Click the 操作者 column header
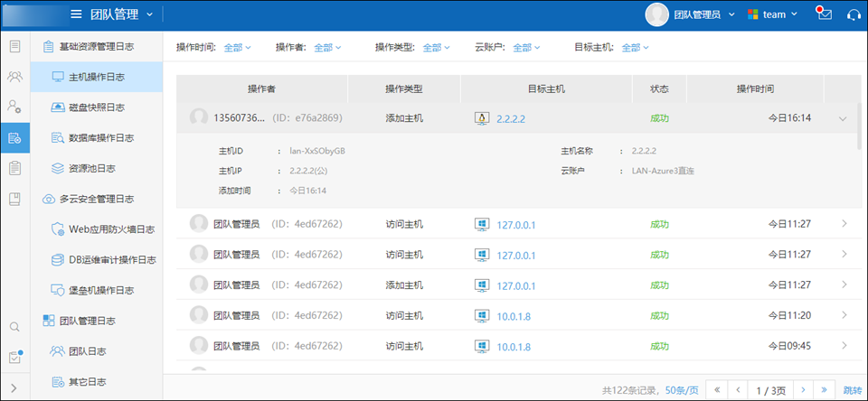Image resolution: width=868 pixels, height=401 pixels. coord(262,89)
